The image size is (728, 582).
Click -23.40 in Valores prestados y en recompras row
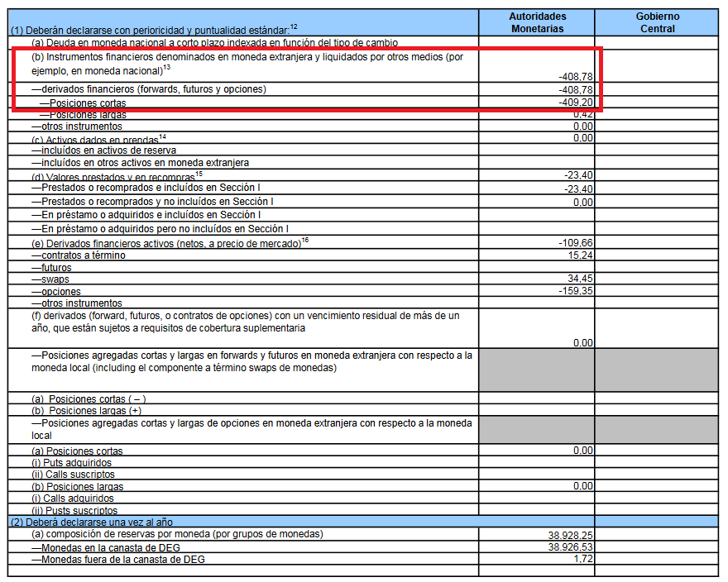578,175
